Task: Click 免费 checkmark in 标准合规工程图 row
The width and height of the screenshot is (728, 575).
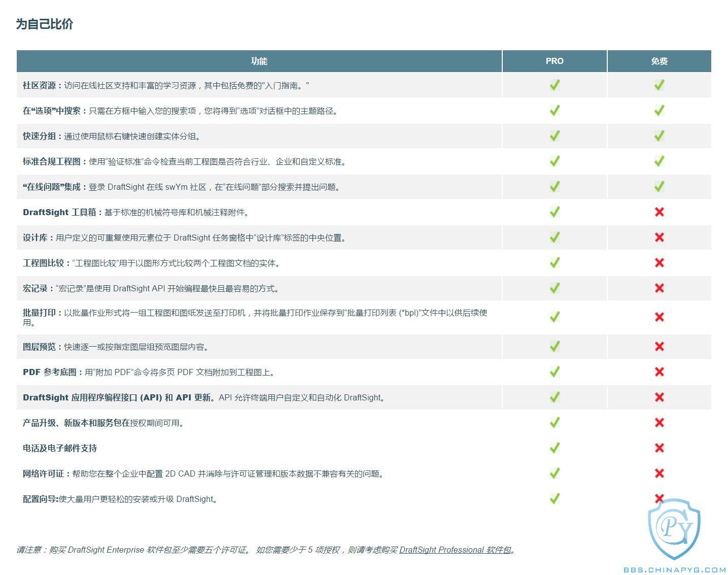Action: 659,161
